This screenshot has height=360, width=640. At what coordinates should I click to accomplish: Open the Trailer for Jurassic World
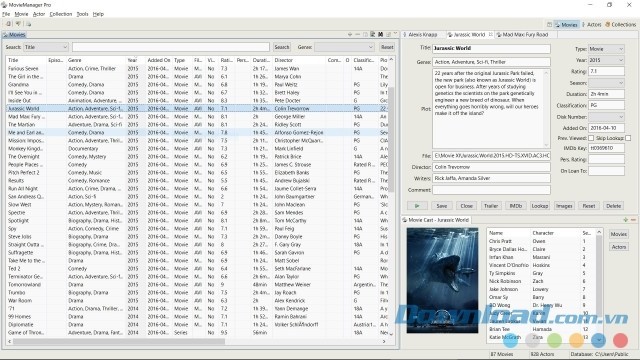click(x=491, y=206)
